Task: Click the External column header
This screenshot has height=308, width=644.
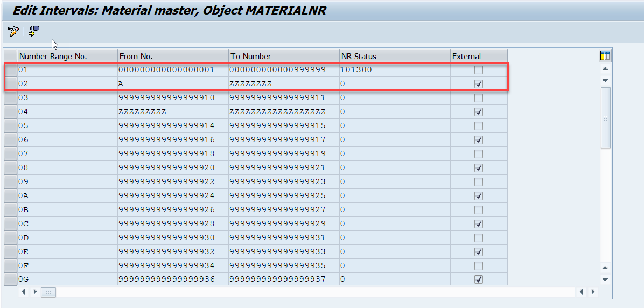Action: click(x=478, y=56)
